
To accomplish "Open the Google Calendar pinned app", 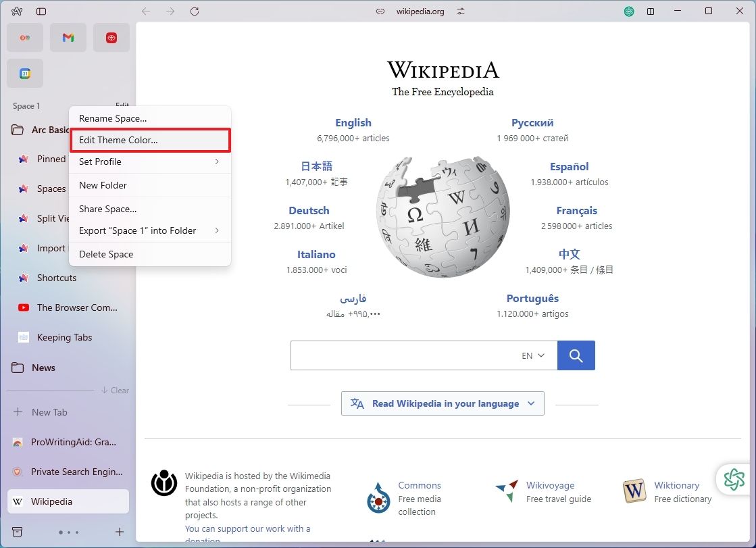I will (x=24, y=73).
